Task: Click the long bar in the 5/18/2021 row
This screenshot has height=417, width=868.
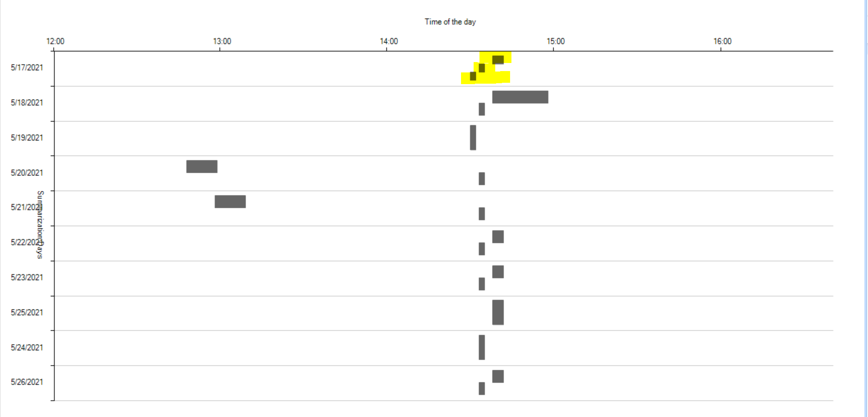Action: [x=520, y=97]
